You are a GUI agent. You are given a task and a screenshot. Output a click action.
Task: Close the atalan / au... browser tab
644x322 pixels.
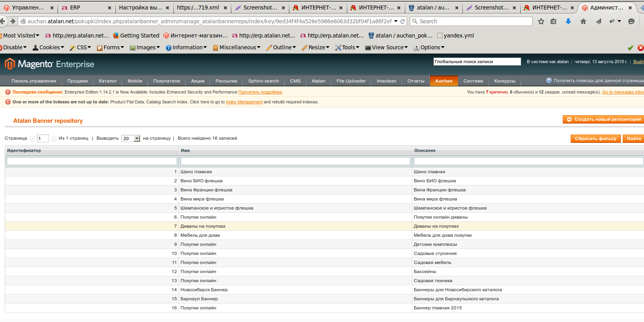coord(456,7)
